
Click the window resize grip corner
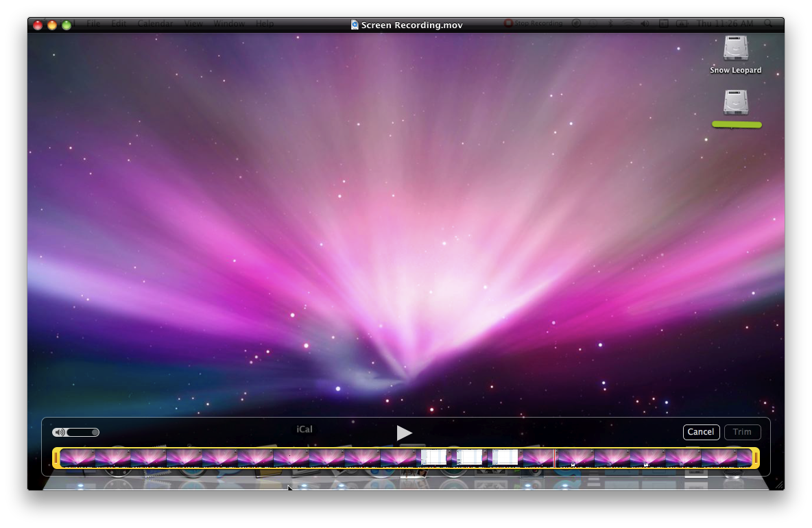(779, 485)
